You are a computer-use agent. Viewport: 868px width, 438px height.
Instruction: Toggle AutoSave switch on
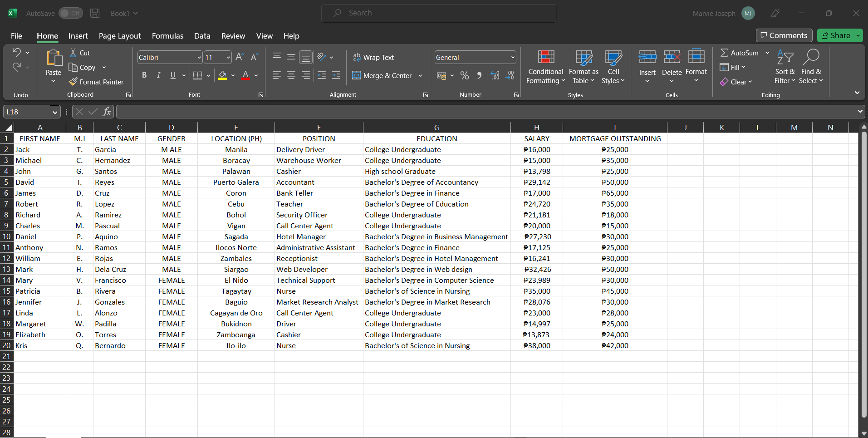click(70, 13)
